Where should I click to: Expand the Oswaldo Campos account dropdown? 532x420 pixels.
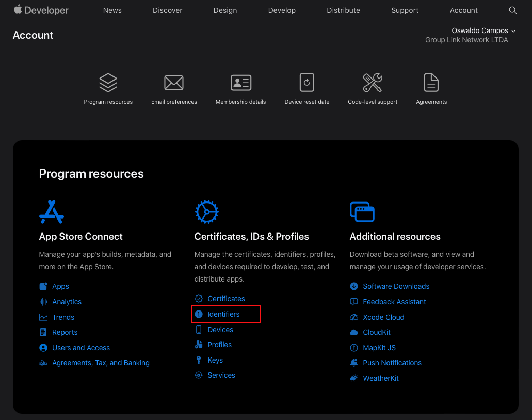click(483, 30)
